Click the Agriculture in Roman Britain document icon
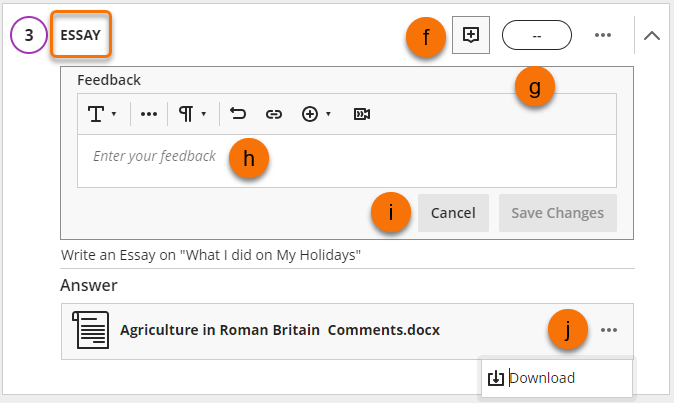 (91, 330)
